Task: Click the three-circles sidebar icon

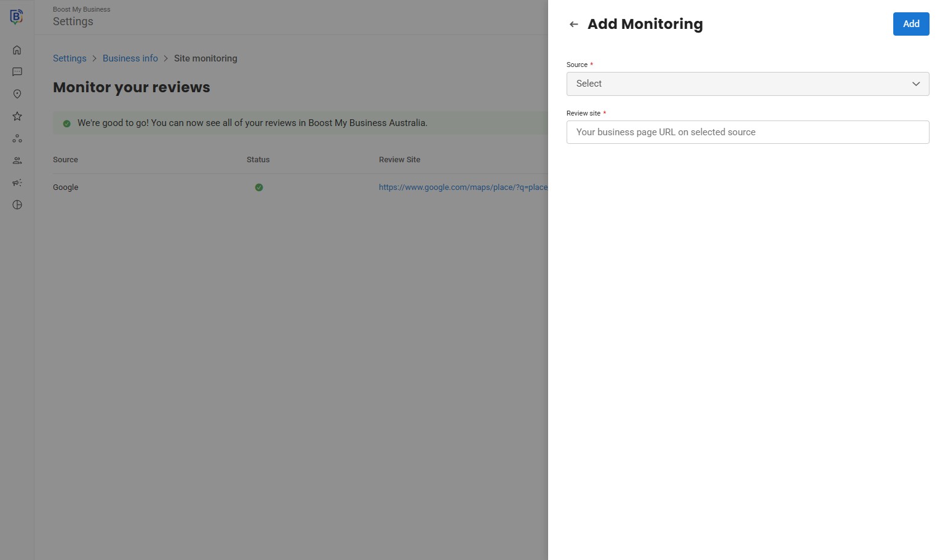Action: [17, 139]
